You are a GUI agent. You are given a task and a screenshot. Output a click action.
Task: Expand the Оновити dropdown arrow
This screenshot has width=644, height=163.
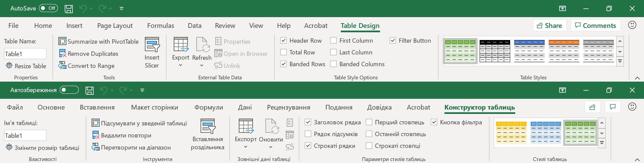271,147
